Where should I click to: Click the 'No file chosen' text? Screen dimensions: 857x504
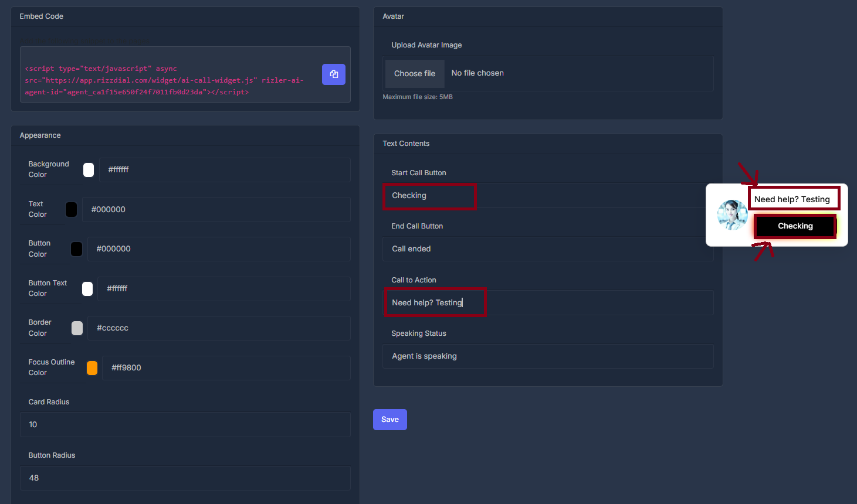coord(477,73)
